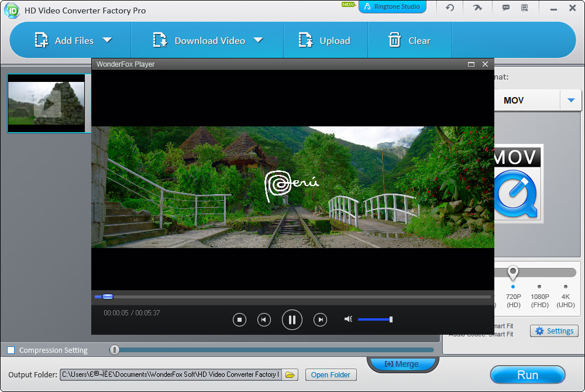The width and height of the screenshot is (585, 392).
Task: Click the Merge button
Action: coord(402,364)
